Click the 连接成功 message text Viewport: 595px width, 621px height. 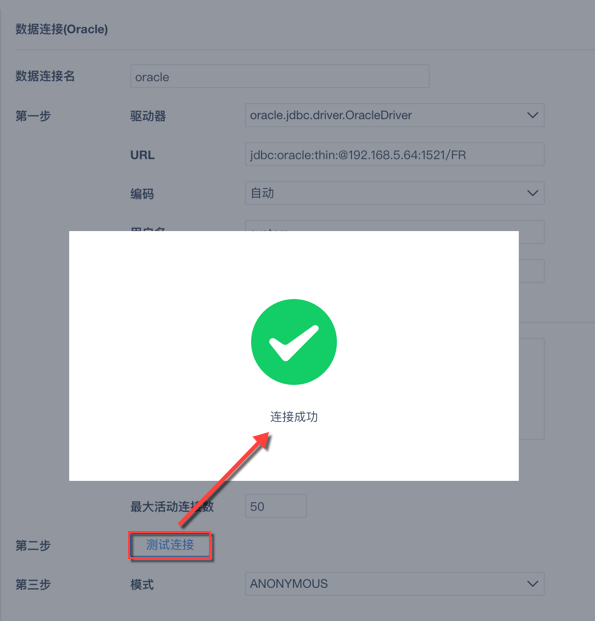[x=294, y=417]
